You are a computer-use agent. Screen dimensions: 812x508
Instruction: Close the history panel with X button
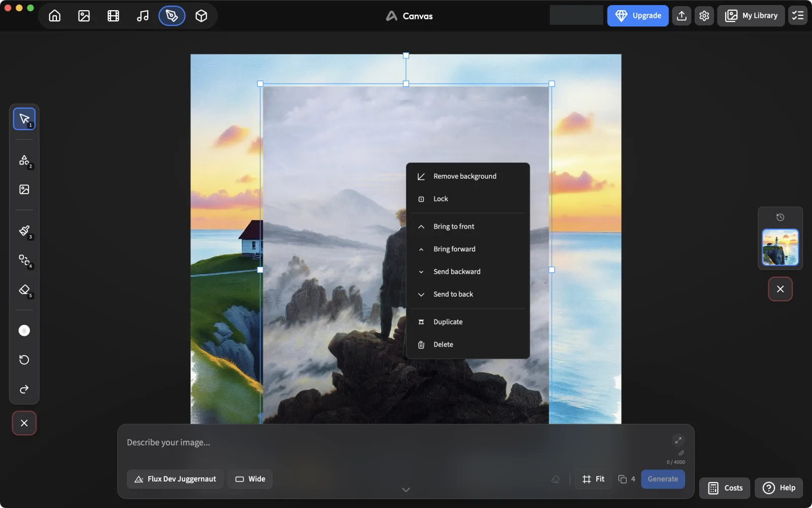pos(781,289)
